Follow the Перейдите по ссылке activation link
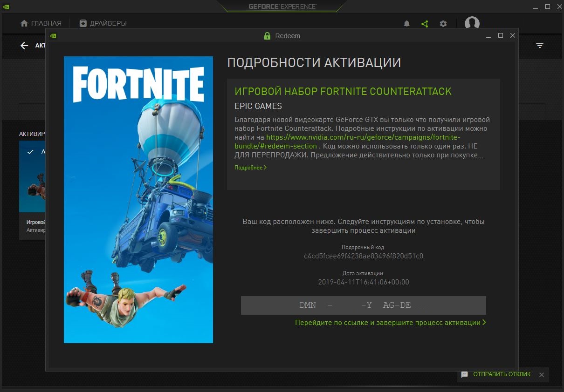564x392 pixels. (x=391, y=323)
